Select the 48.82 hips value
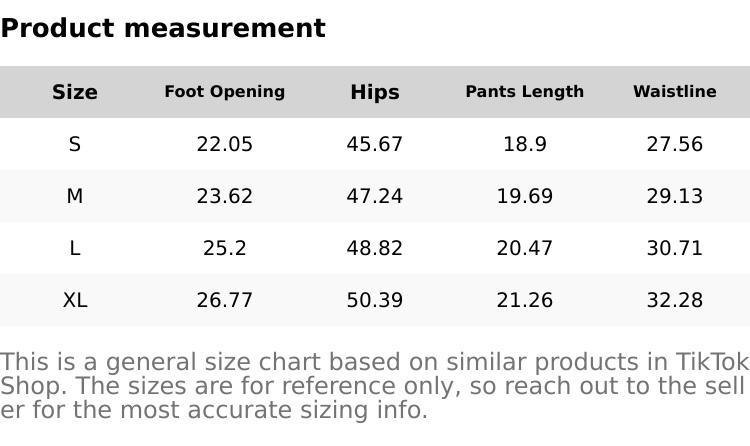 pyautogui.click(x=375, y=248)
